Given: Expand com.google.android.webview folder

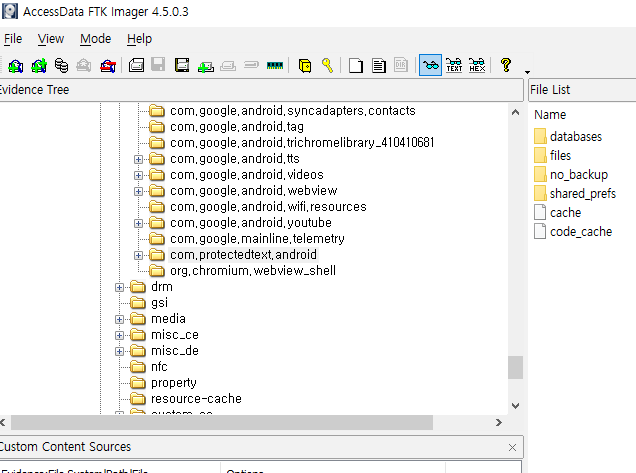Looking at the screenshot, I should (x=138, y=191).
